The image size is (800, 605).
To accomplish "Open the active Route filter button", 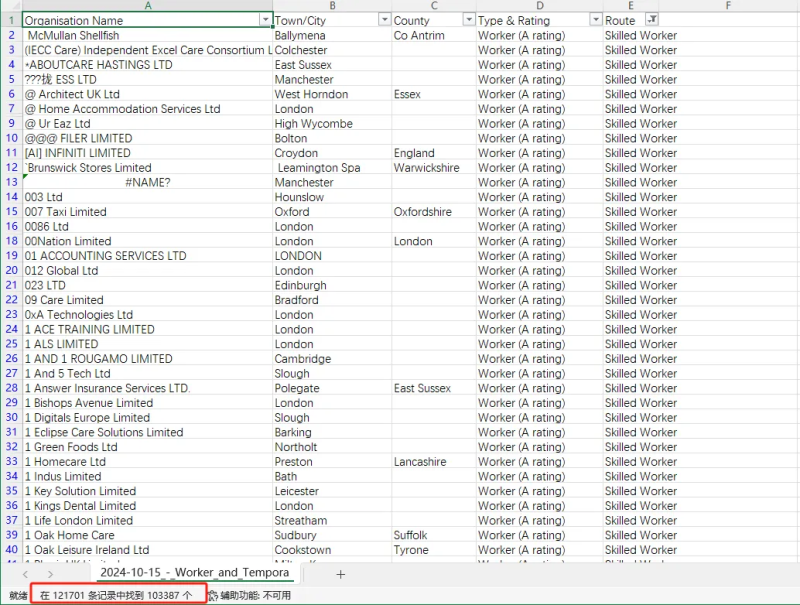I will (x=652, y=20).
